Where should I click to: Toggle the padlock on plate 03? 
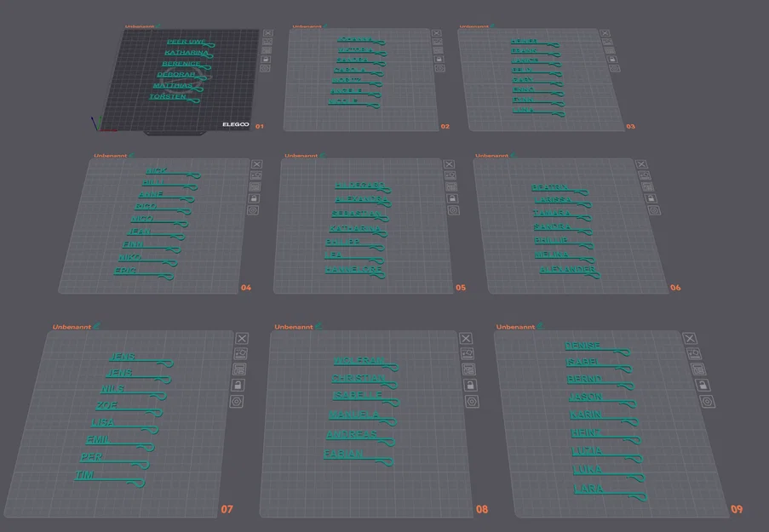tap(612, 60)
